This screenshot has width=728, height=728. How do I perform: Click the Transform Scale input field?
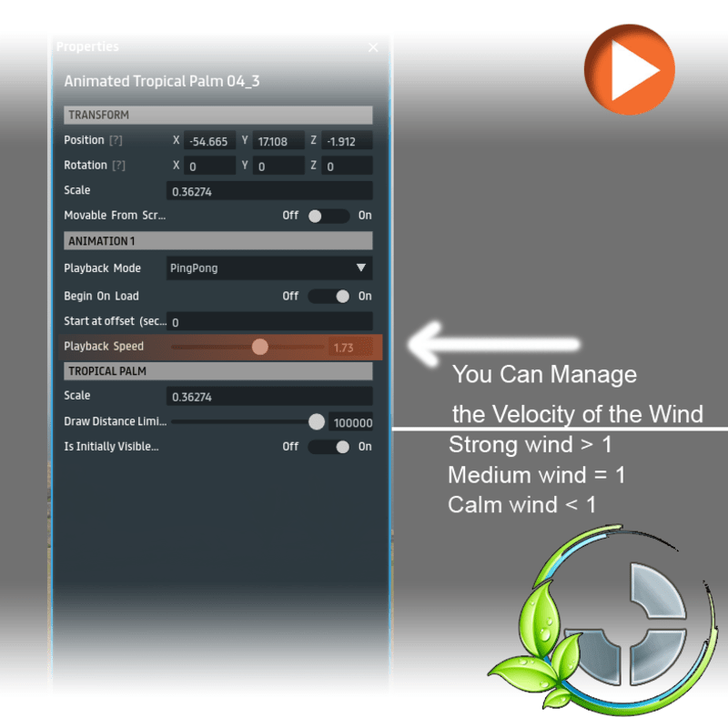coord(270,191)
